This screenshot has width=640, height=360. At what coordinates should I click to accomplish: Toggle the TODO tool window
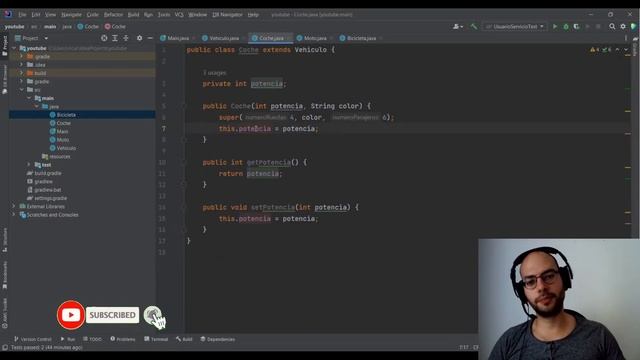(x=93, y=339)
